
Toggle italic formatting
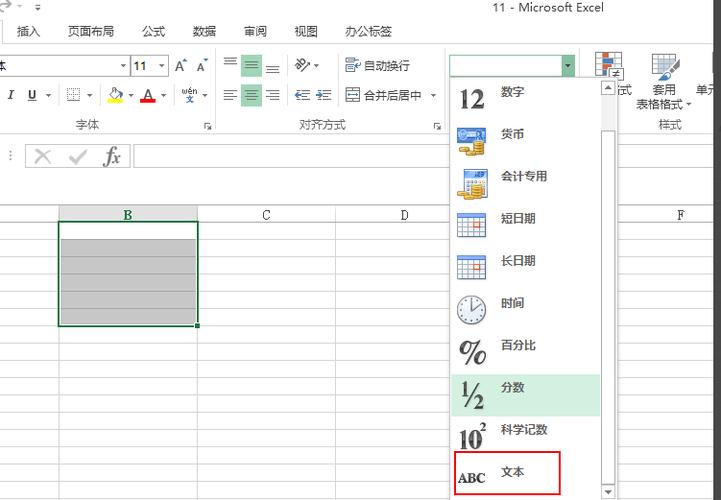click(11, 95)
